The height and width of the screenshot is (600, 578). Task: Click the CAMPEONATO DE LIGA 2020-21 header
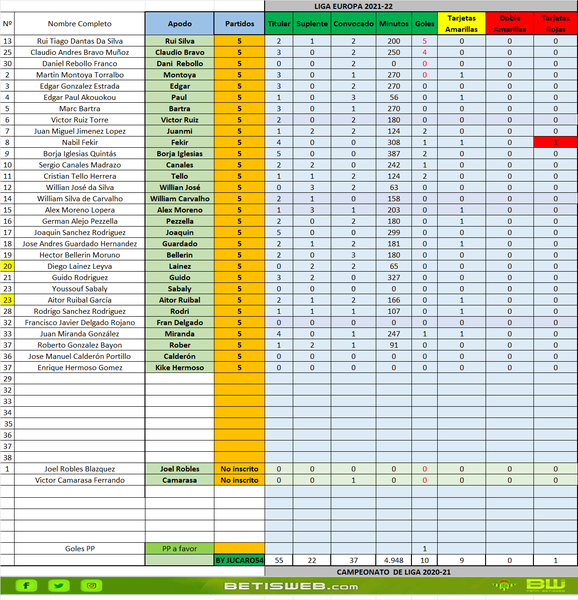tap(394, 572)
